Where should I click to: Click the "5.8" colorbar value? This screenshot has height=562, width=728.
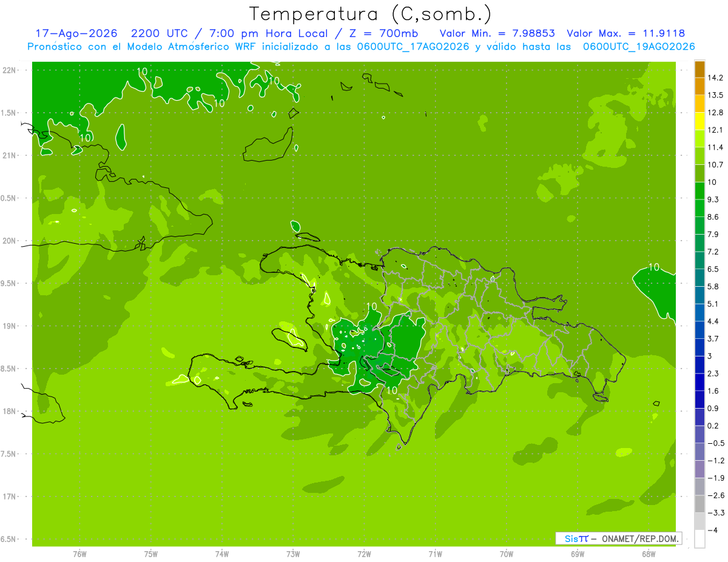713,287
